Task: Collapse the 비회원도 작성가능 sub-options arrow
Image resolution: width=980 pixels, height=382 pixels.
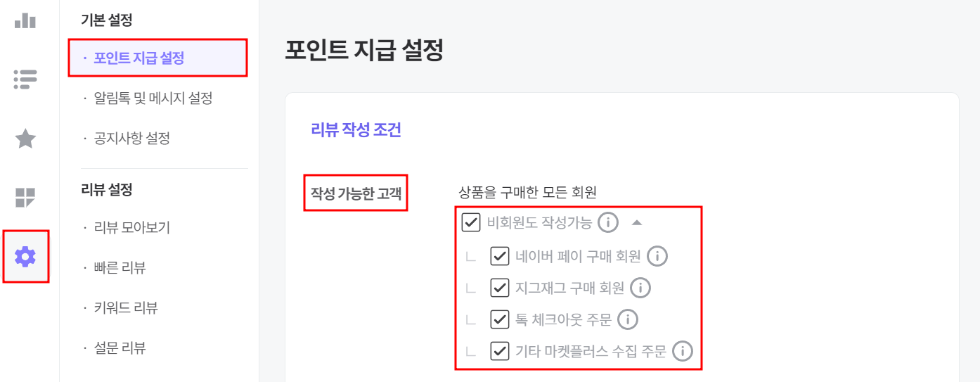Action: pyautogui.click(x=636, y=222)
